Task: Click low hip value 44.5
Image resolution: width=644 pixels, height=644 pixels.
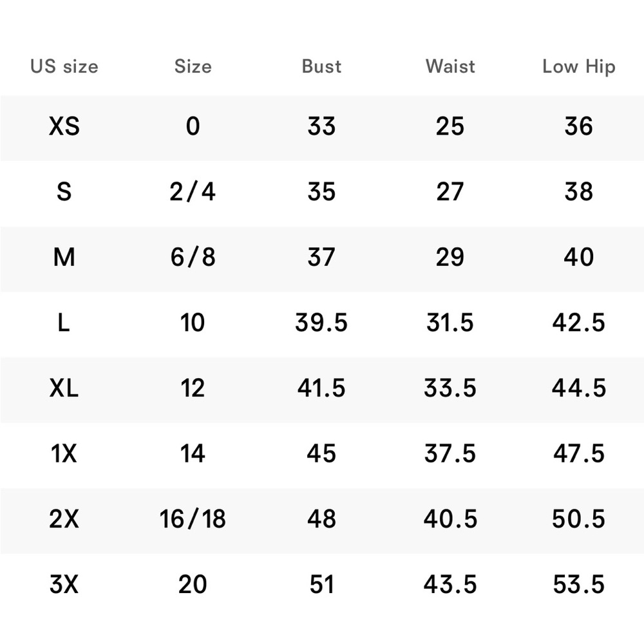Action: 579,388
